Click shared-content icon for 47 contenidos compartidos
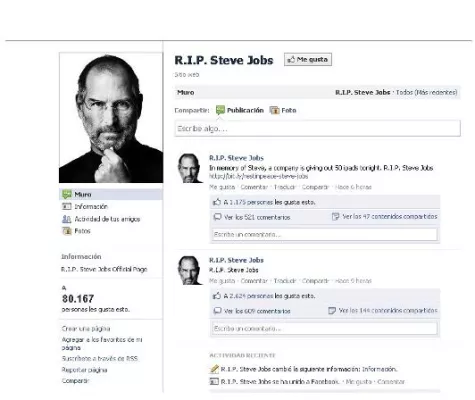 click(x=335, y=217)
